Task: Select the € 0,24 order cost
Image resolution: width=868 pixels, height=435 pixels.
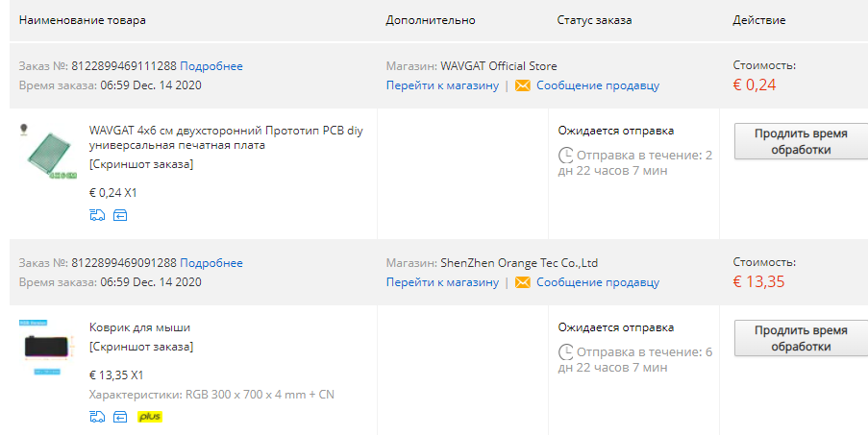Action: point(755,85)
